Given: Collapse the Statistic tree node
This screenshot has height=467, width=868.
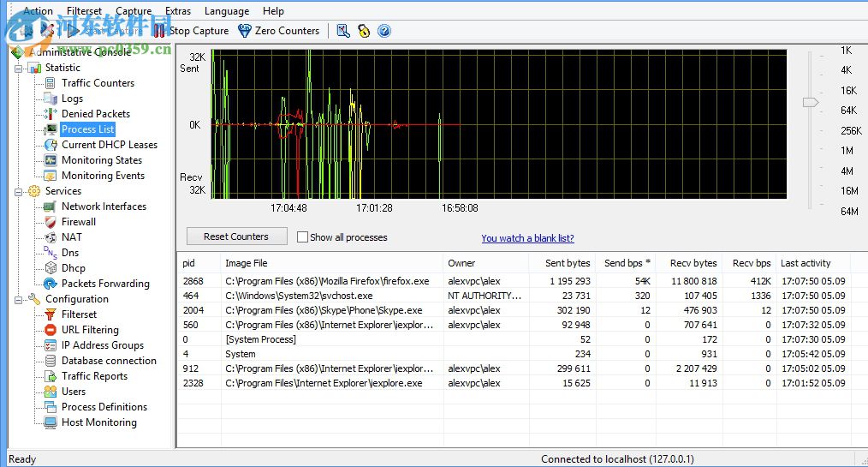Looking at the screenshot, I should tap(18, 68).
